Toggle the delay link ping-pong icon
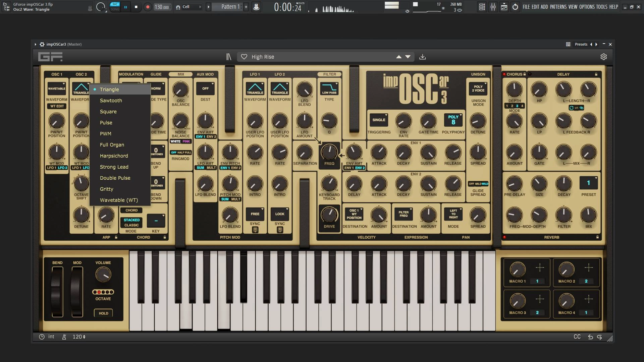This screenshot has width=644, height=362. point(576,108)
